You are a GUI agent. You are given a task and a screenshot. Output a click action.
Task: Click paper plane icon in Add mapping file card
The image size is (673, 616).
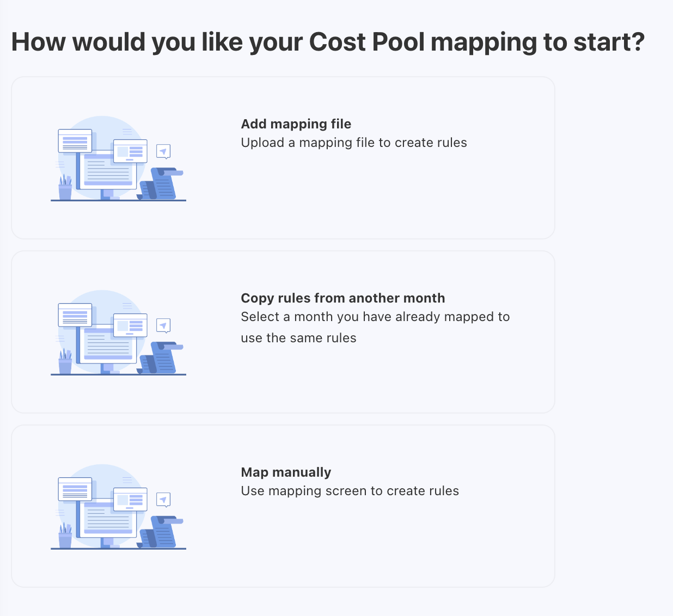click(163, 151)
